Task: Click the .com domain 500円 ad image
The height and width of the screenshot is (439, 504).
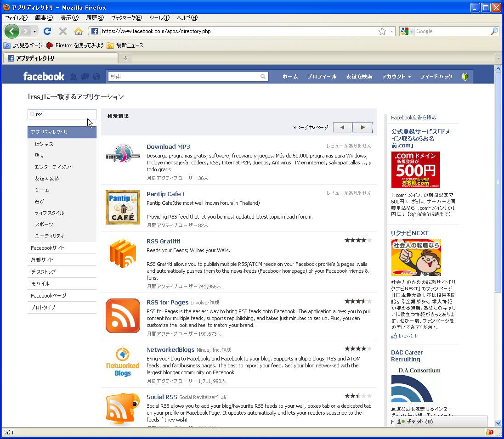Action: [x=415, y=170]
